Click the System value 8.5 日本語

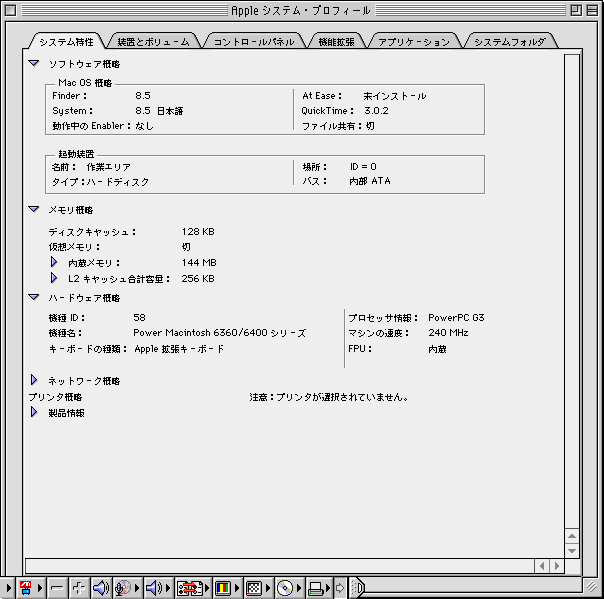tap(159, 111)
